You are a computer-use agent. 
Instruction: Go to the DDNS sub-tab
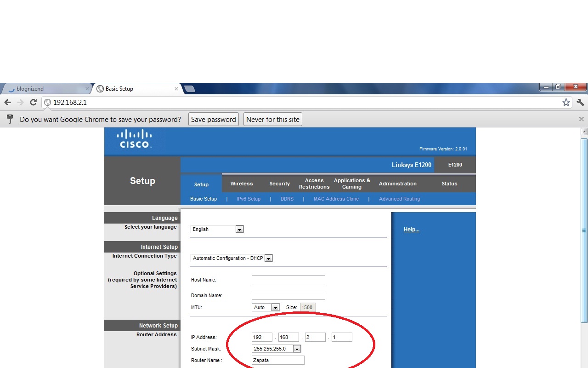pyautogui.click(x=287, y=199)
